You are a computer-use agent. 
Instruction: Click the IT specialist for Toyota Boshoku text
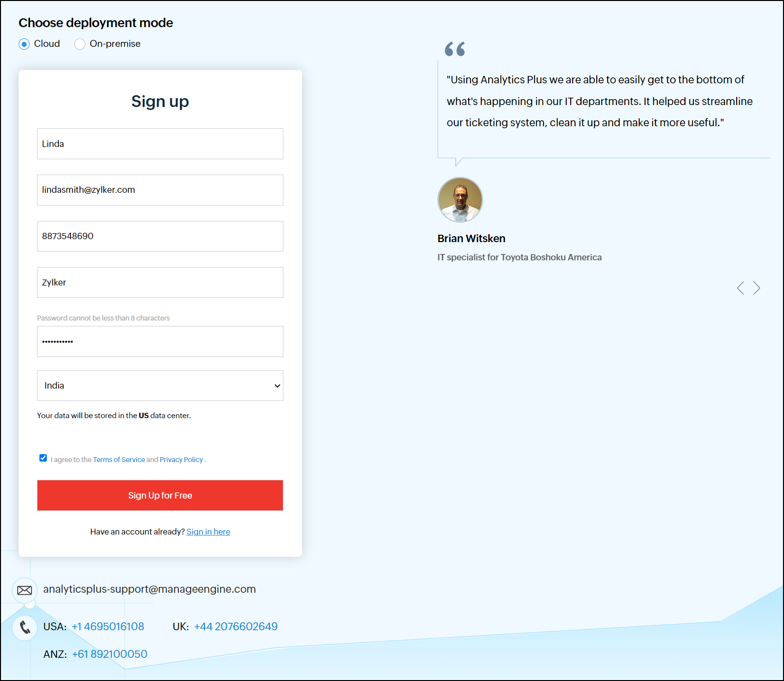click(519, 257)
